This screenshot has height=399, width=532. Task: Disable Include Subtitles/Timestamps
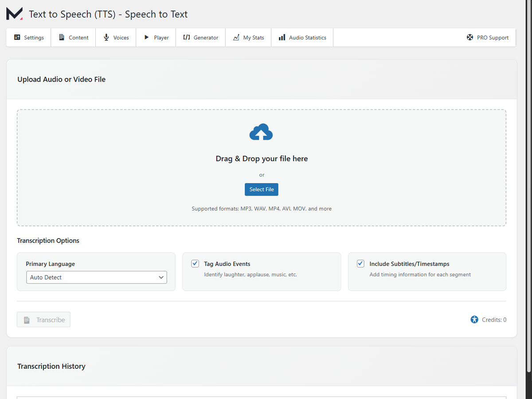(x=360, y=263)
